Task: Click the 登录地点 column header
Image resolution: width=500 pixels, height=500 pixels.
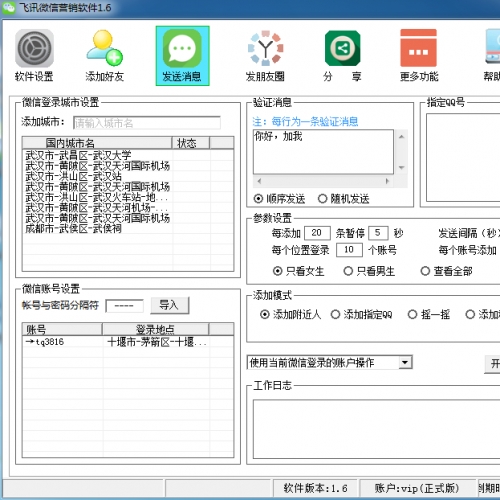Action: tap(156, 329)
